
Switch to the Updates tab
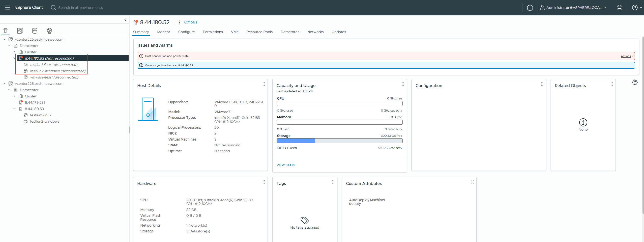[339, 32]
